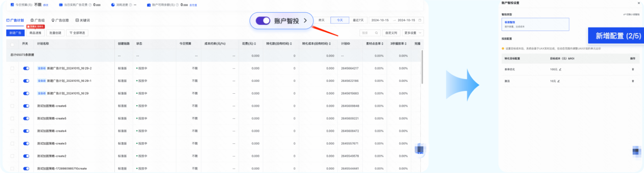Toggle the 账户智投 switch
This screenshot has height=173, width=644.
click(x=263, y=21)
